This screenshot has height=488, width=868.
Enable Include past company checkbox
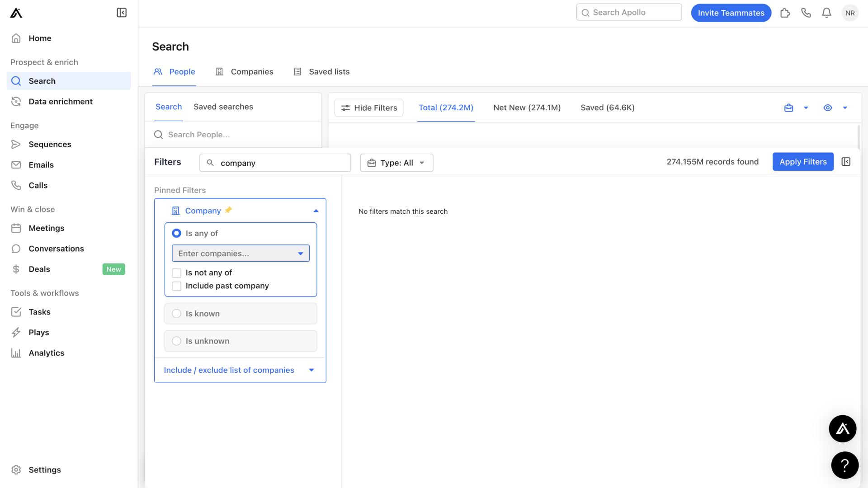(x=176, y=286)
